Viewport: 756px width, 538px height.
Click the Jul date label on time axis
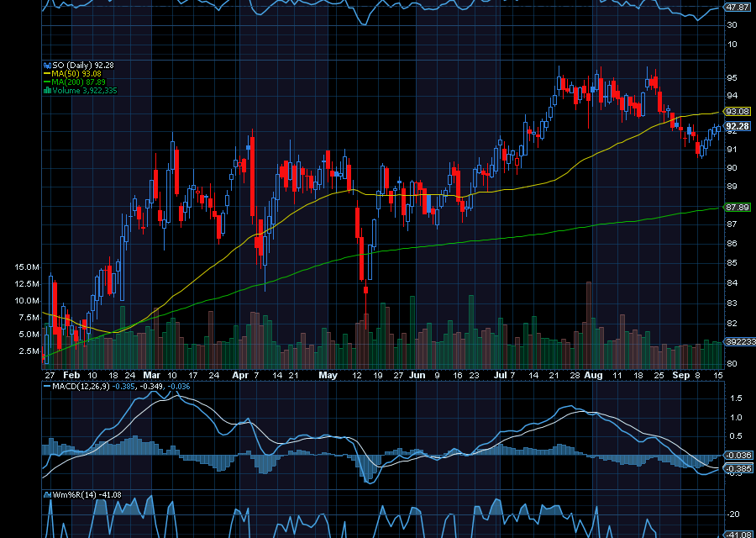pyautogui.click(x=501, y=376)
